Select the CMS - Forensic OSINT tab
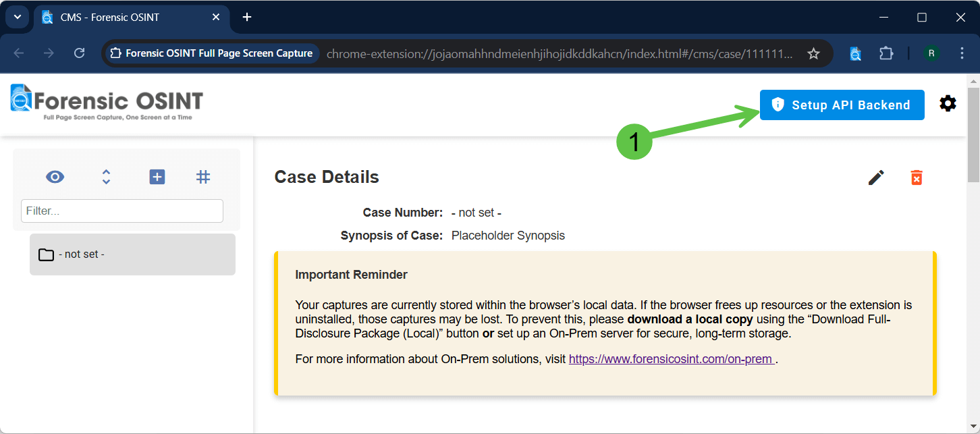This screenshot has height=434, width=980. pyautogui.click(x=133, y=18)
